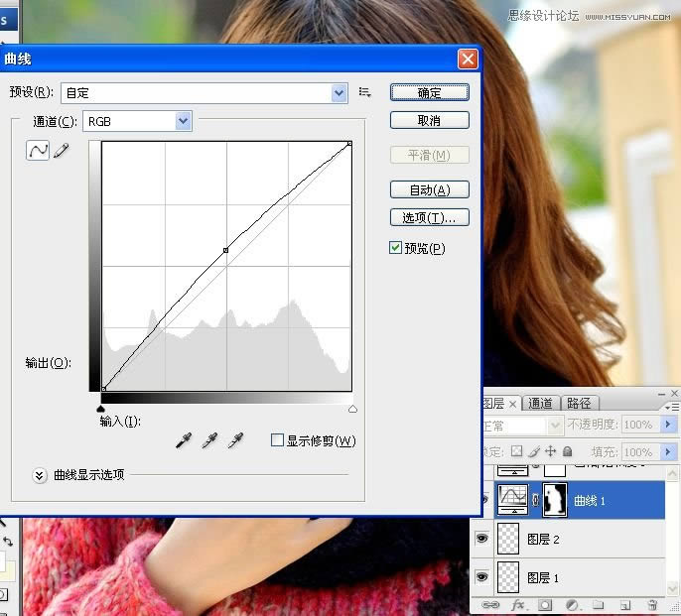Switch to the 通道 channels tab

tap(541, 404)
